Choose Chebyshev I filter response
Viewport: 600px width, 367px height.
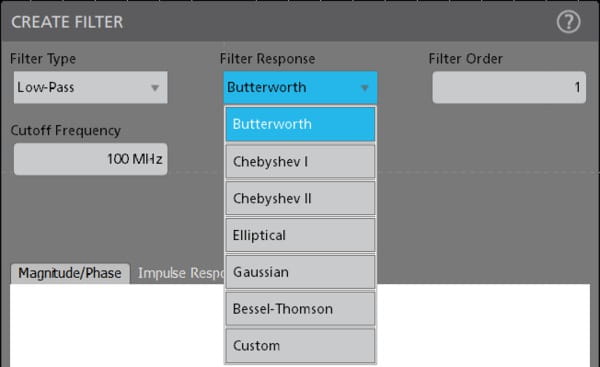tap(300, 161)
